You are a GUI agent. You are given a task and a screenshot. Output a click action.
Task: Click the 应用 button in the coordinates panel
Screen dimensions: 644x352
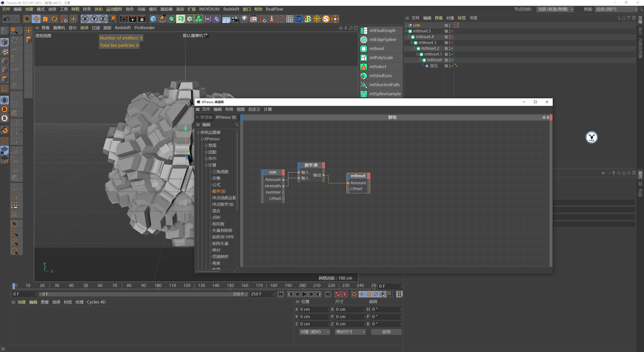pyautogui.click(x=386, y=332)
